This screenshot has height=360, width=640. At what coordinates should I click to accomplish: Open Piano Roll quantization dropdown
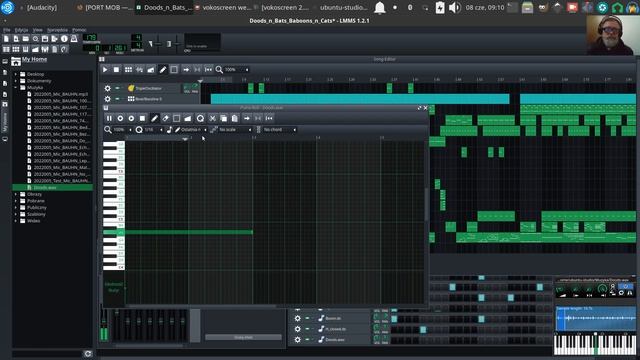point(153,130)
